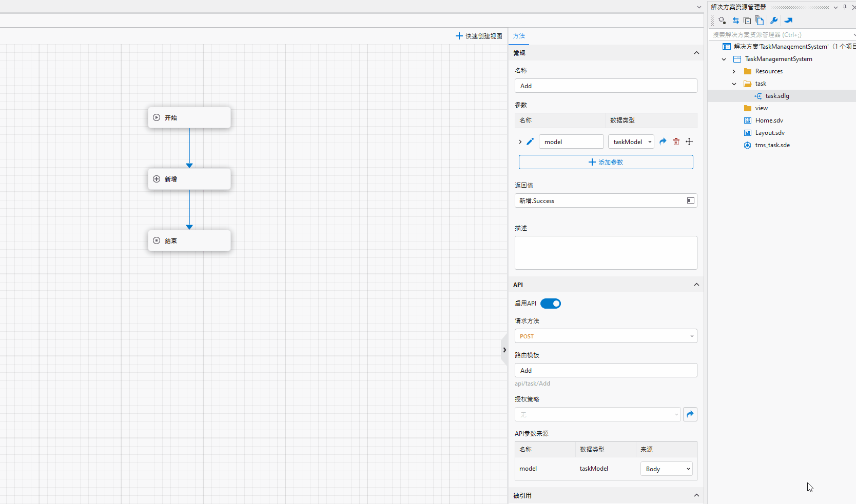The image size is (856, 504).
Task: Collapse the 被引用 section
Action: (696, 495)
